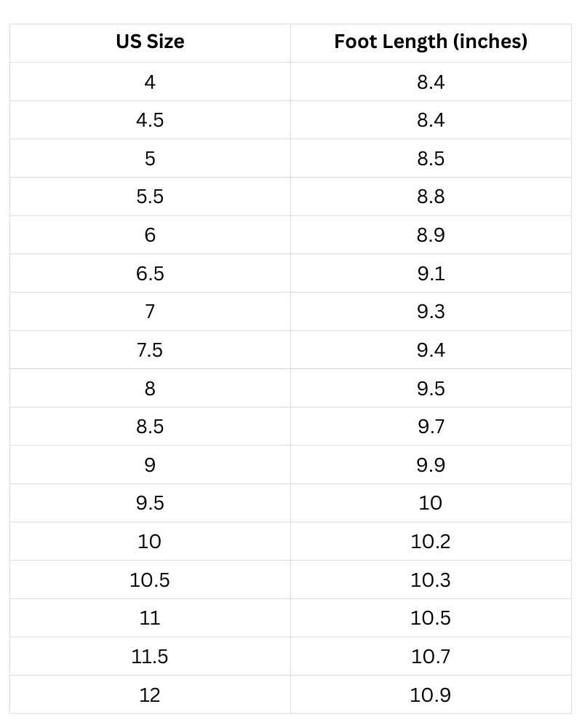This screenshot has height=728, width=582.
Task: Click the 9.7 inches foot length cell
Action: [x=431, y=426]
